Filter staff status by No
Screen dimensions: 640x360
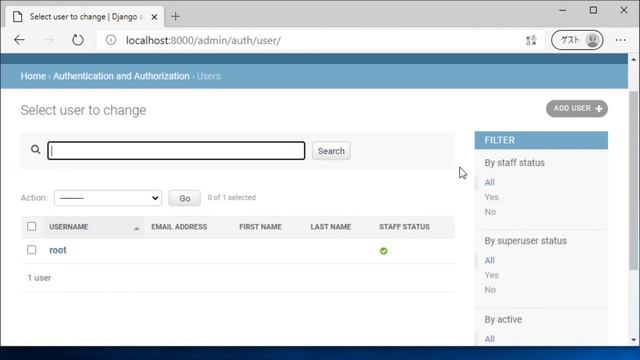[490, 212]
